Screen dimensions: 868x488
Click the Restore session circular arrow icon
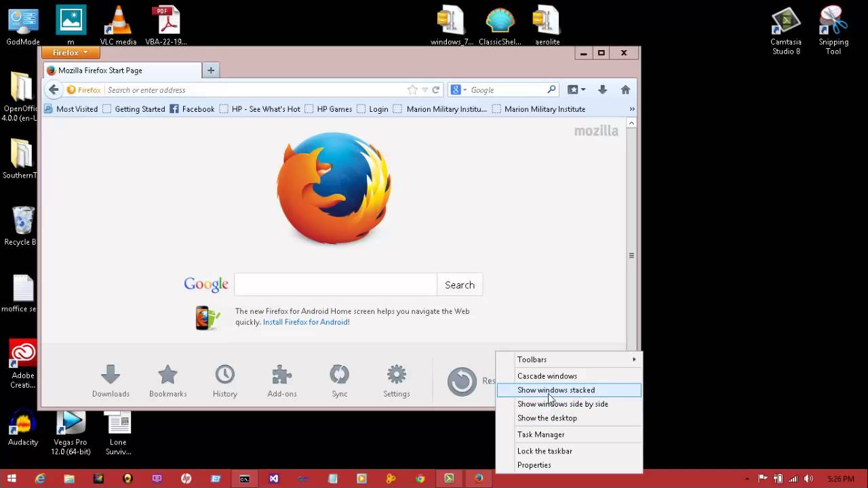pyautogui.click(x=462, y=381)
